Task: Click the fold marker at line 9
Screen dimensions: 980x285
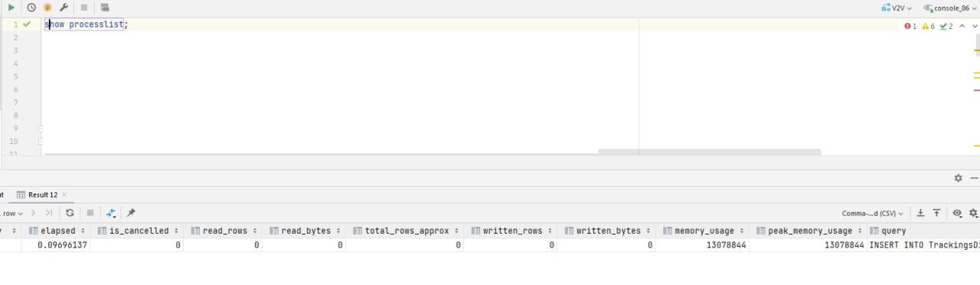Action: [x=41, y=128]
